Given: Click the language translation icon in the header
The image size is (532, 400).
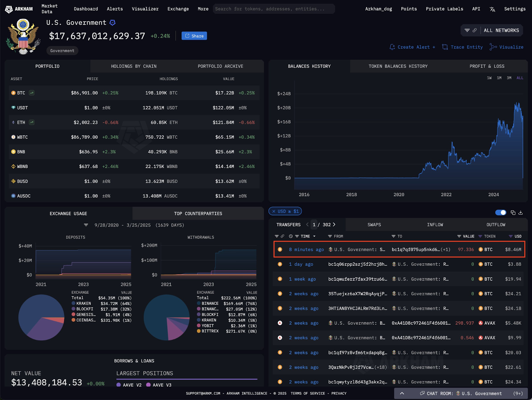Looking at the screenshot, I should tap(492, 9).
